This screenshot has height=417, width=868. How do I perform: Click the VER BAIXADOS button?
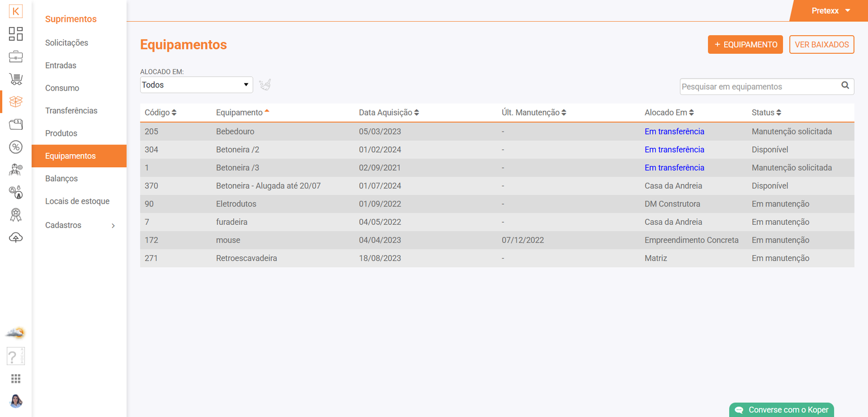coord(821,45)
